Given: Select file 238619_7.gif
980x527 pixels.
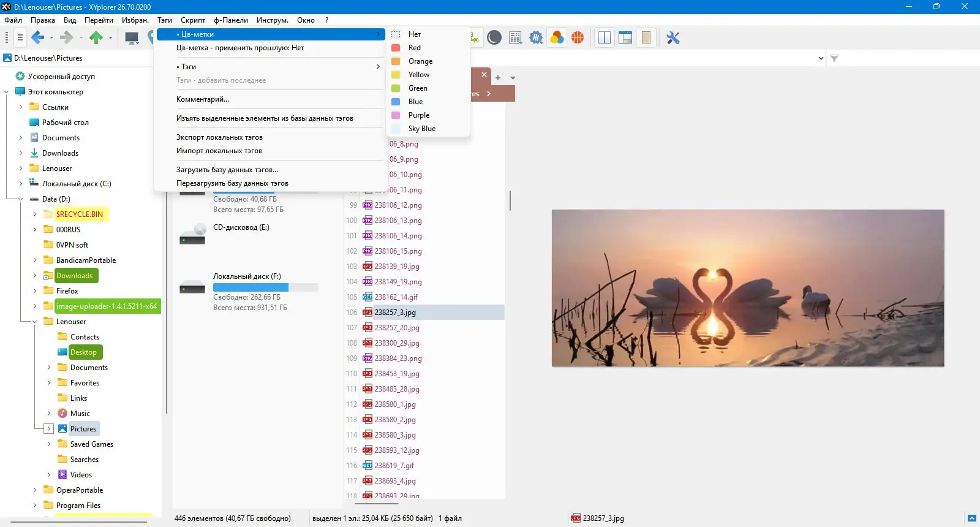Looking at the screenshot, I should tap(394, 466).
